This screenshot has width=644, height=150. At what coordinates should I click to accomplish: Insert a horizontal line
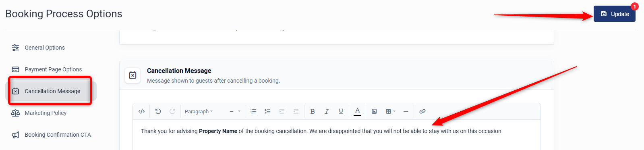[x=406, y=111]
